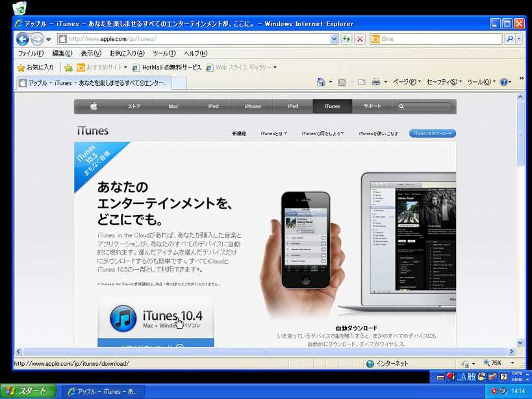Click the Bing search box

[436, 39]
